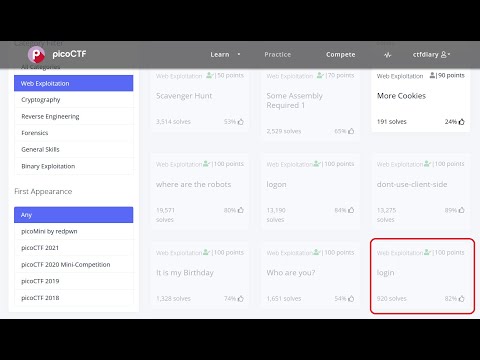Screen dimensions: 480x360
Task: Click the picoCTF logo icon
Action: (36, 54)
